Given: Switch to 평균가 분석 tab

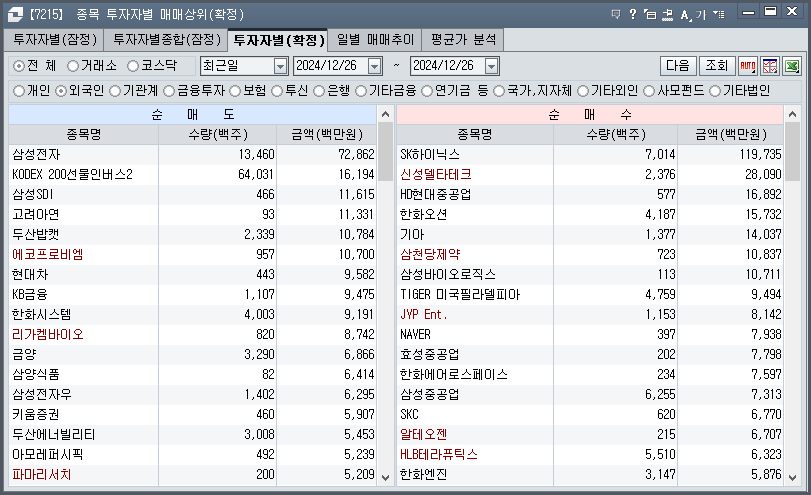Looking at the screenshot, I should click(463, 40).
